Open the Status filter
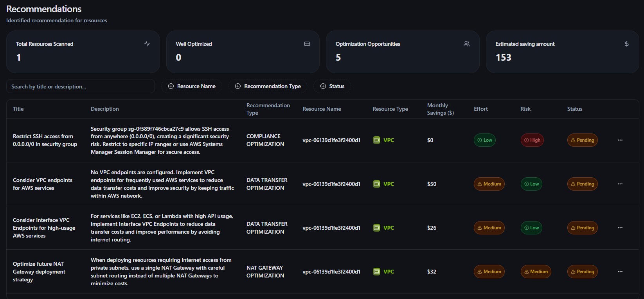This screenshot has width=644, height=299. point(332,86)
